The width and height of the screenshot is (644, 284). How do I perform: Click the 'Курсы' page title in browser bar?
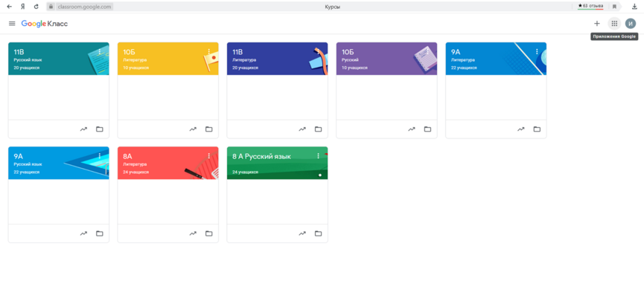coord(333,7)
